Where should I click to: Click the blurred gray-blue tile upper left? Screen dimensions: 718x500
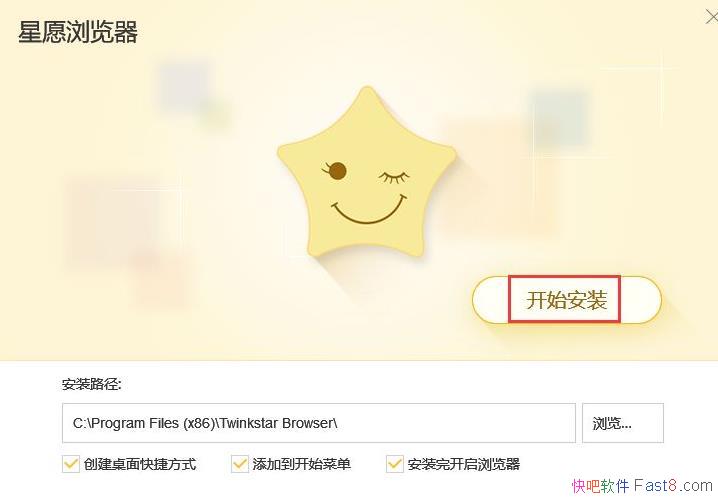click(x=183, y=85)
